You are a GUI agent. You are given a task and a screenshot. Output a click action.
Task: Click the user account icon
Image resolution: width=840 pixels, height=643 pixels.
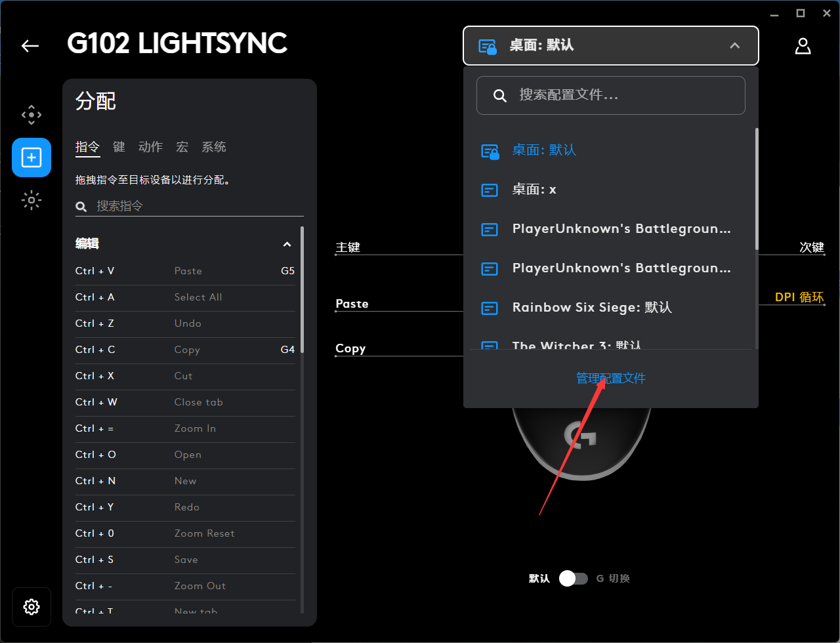tap(803, 45)
